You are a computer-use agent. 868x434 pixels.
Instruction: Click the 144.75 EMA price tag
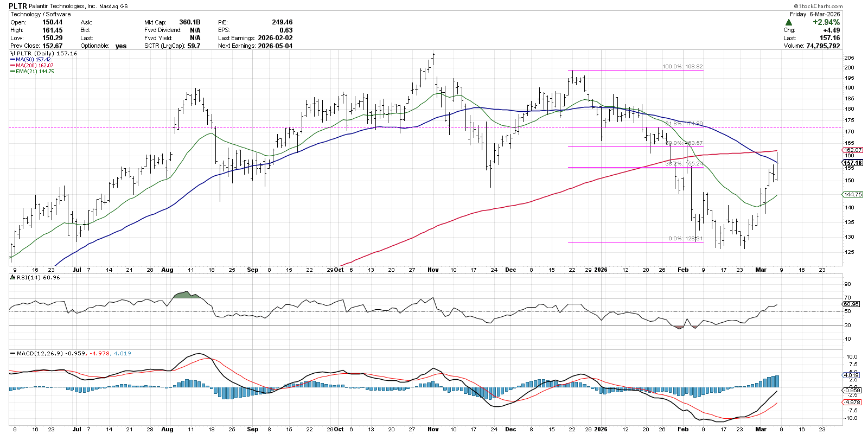(853, 194)
